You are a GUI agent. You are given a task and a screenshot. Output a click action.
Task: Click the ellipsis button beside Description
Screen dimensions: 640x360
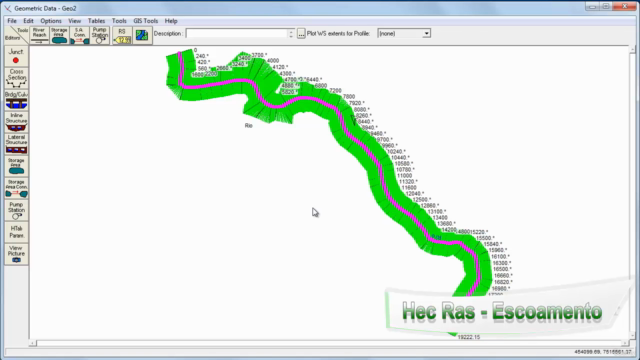[301, 33]
